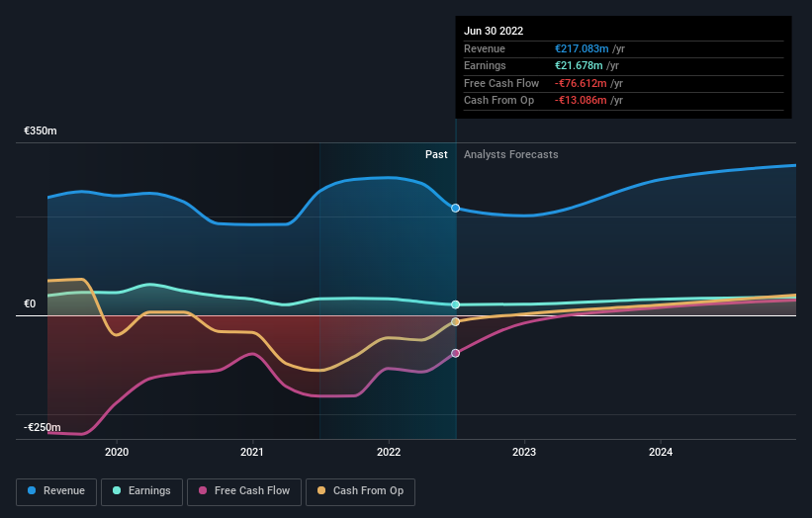
Task: Click the -€250m y-axis label
Action: [x=42, y=427]
